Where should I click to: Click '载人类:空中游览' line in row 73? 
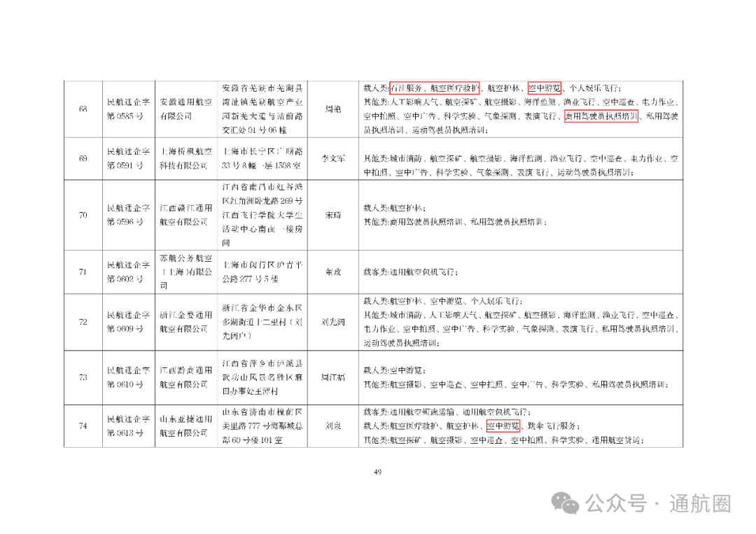pos(394,370)
